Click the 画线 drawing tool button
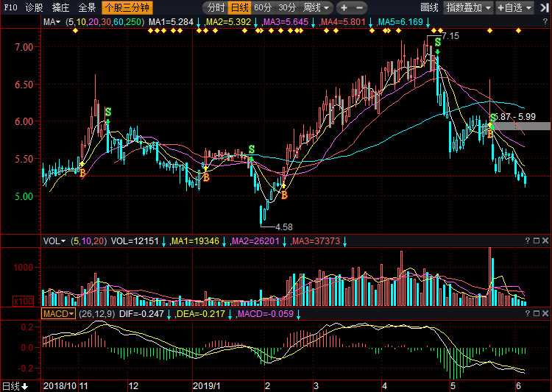Screen dimensions: 552x392 (429, 7)
